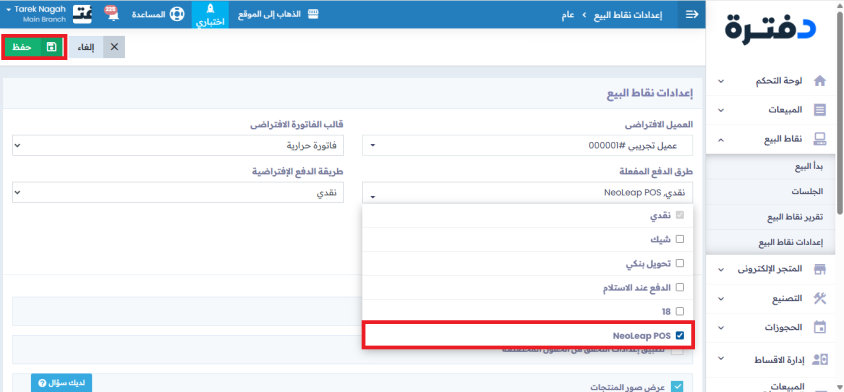The height and width of the screenshot is (392, 844).
Task: Click the المتجر الإلكتروني store icon
Action: (x=819, y=269)
